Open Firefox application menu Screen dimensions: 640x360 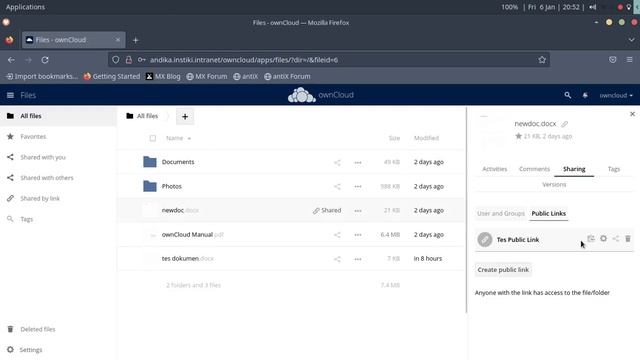point(629,60)
